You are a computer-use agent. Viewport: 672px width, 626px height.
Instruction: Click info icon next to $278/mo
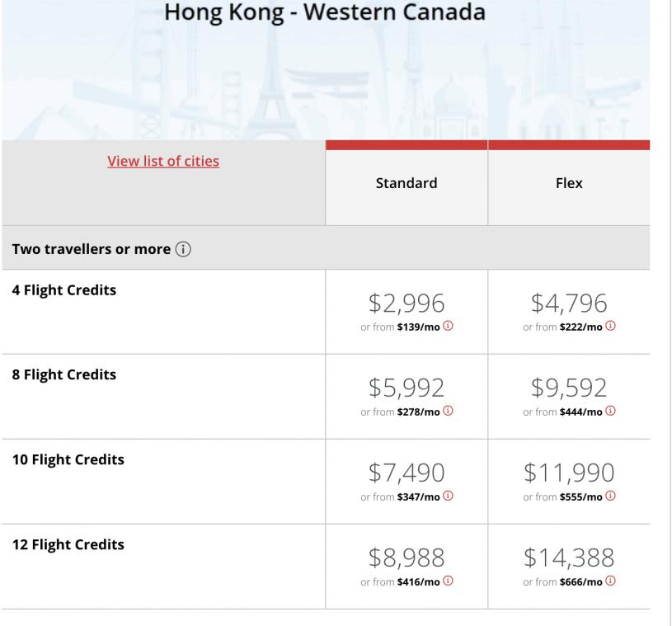449,411
